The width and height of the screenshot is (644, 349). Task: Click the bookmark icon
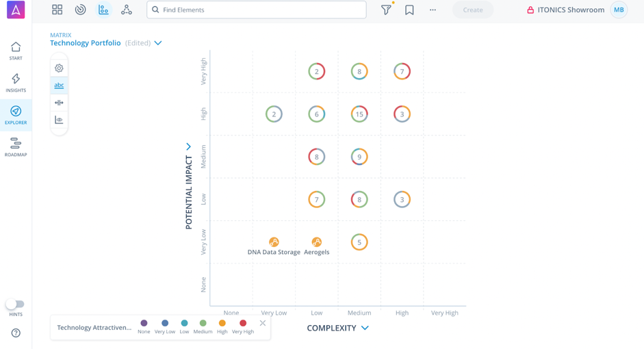pyautogui.click(x=409, y=10)
